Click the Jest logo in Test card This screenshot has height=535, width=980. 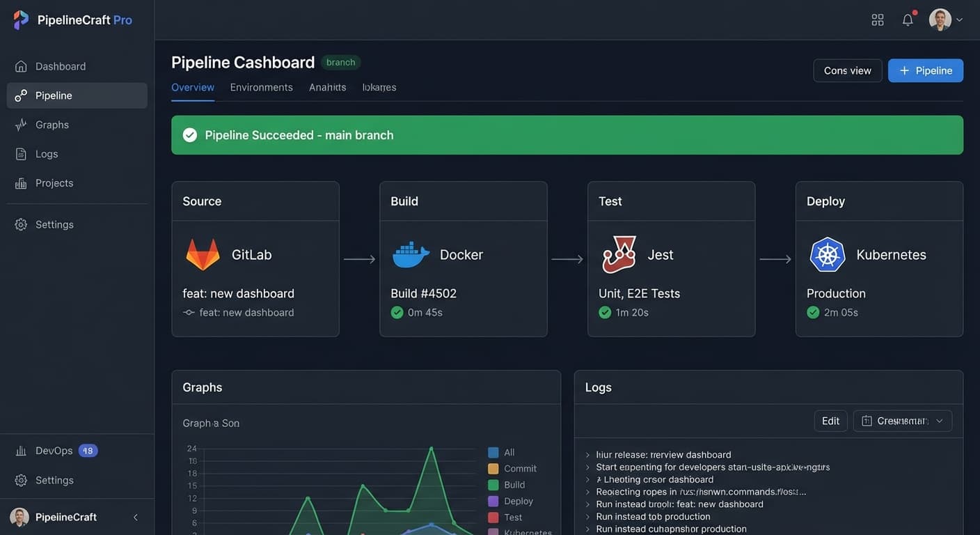point(619,255)
